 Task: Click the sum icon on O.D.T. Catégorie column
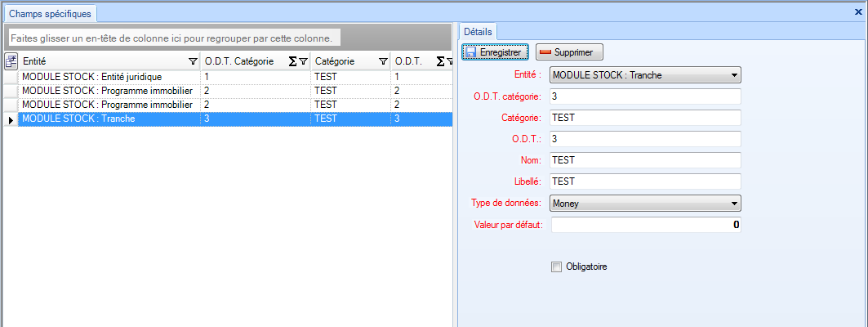coord(292,61)
